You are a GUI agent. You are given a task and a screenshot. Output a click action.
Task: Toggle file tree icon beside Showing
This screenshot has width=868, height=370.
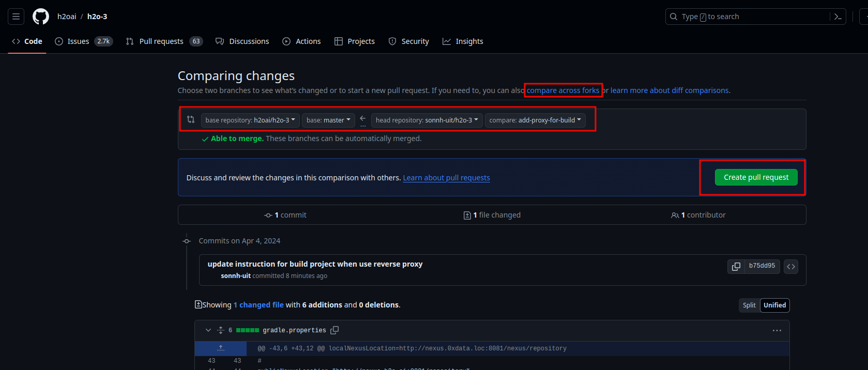coord(198,304)
